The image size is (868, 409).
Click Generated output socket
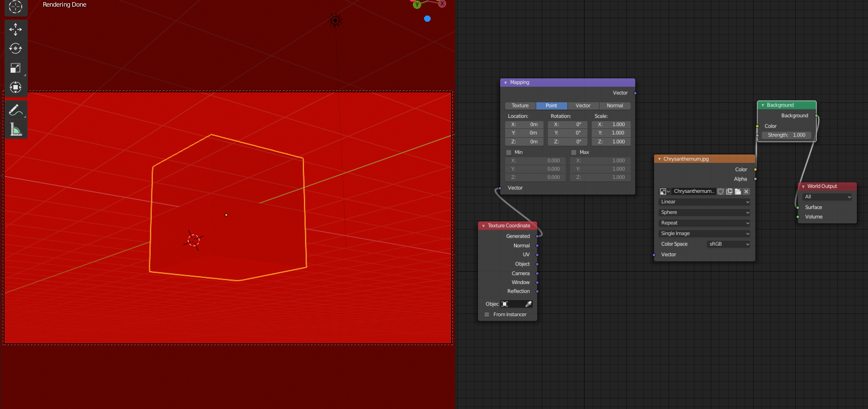coord(537,236)
